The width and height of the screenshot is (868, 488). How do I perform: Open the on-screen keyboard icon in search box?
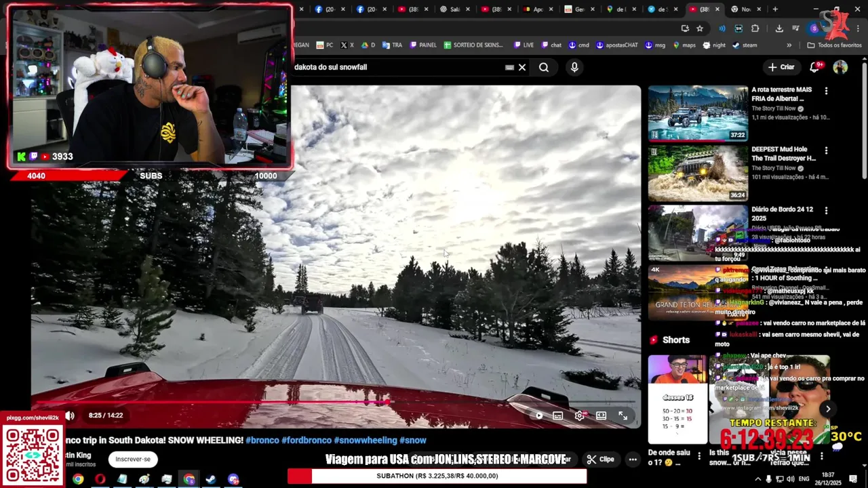tap(509, 67)
